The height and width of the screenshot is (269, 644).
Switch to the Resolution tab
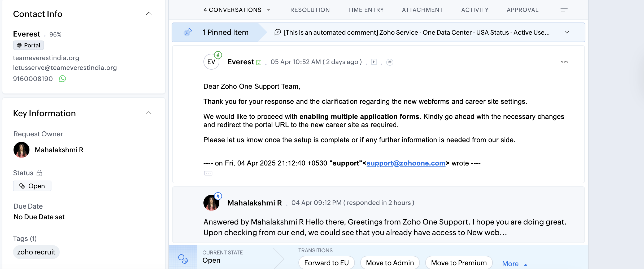point(310,10)
